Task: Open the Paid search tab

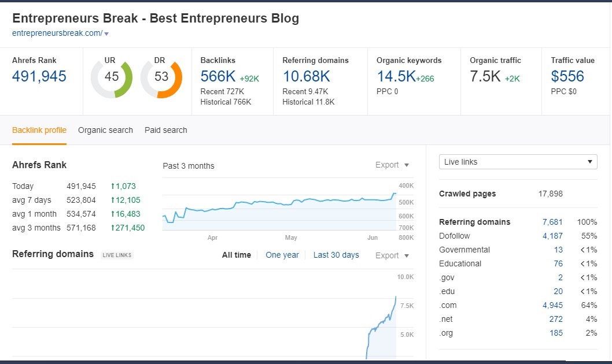Action: [x=165, y=130]
